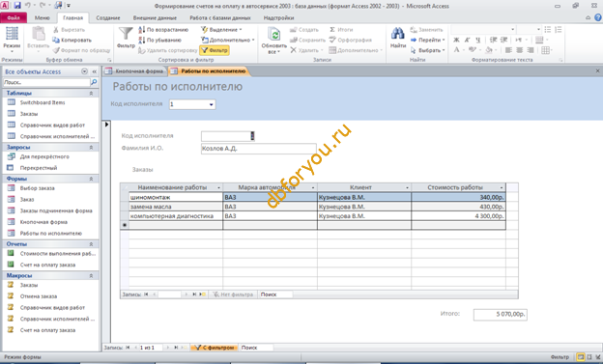The width and height of the screenshot is (603, 364).
Task: Open the Заказы table in navigation pane
Action: pyautogui.click(x=29, y=114)
